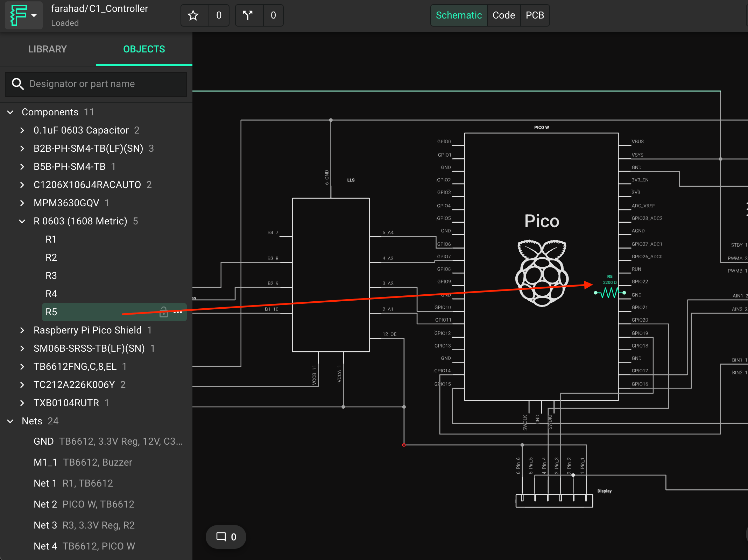Click the SWCLK debug pin label

click(525, 422)
